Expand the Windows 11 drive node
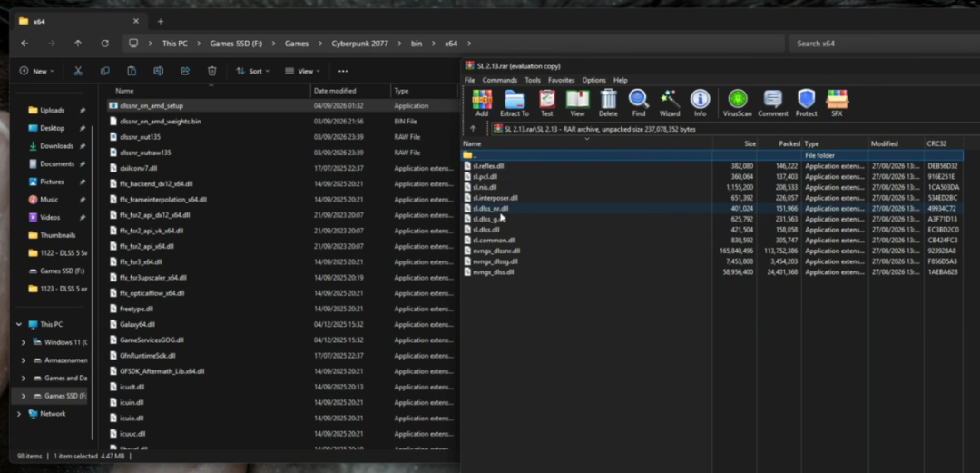This screenshot has width=980, height=473. coord(23,342)
